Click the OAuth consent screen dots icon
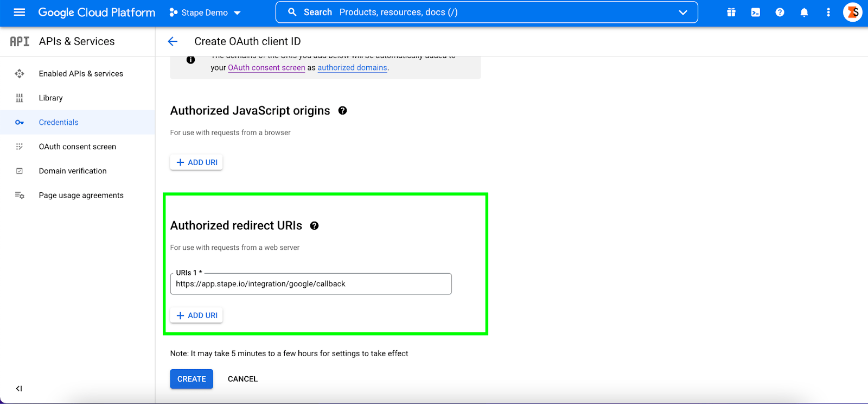868x404 pixels. [x=20, y=147]
